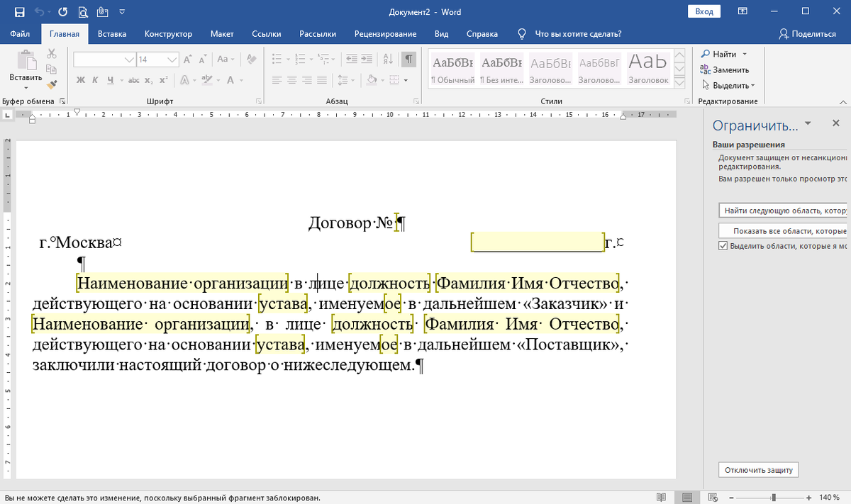Center the paragraph text
The width and height of the screenshot is (851, 504).
tap(292, 80)
